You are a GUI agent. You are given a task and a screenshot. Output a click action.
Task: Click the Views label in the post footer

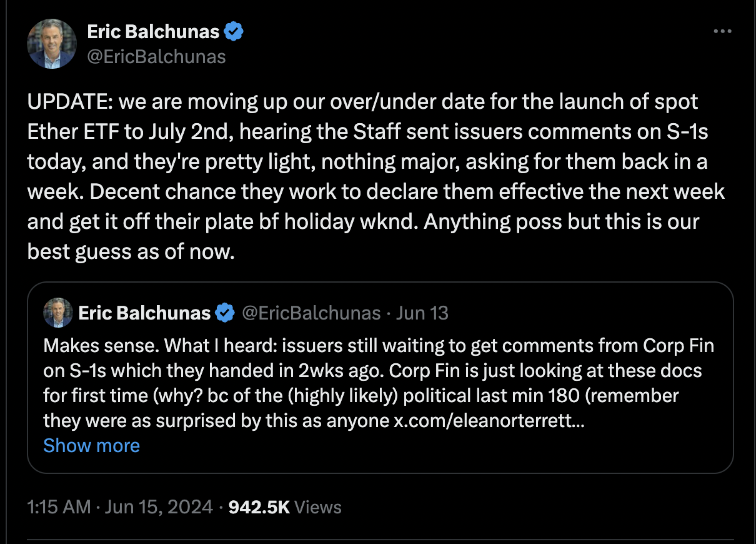tap(318, 506)
